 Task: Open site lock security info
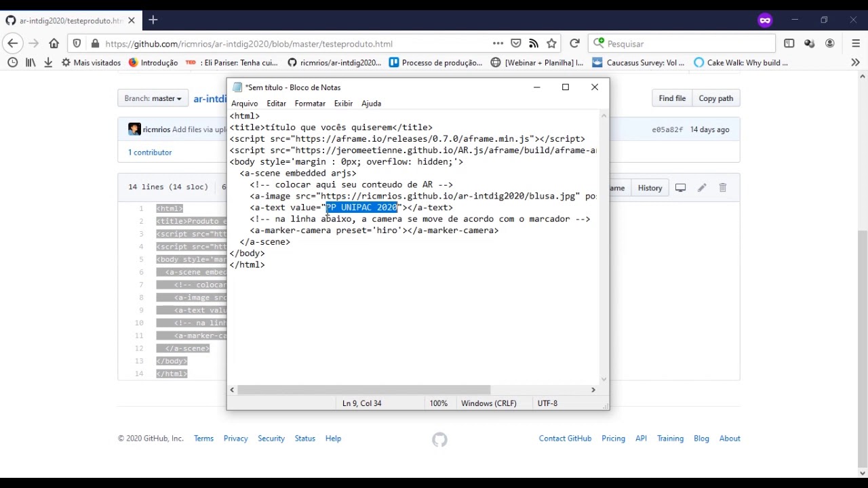[x=95, y=43]
